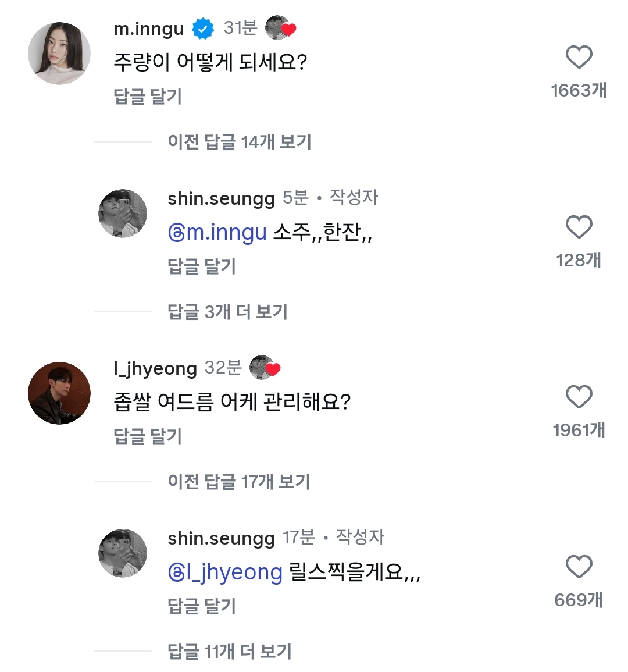Tap the author-liked heart badge on m.inngu's comment

pos(281,28)
